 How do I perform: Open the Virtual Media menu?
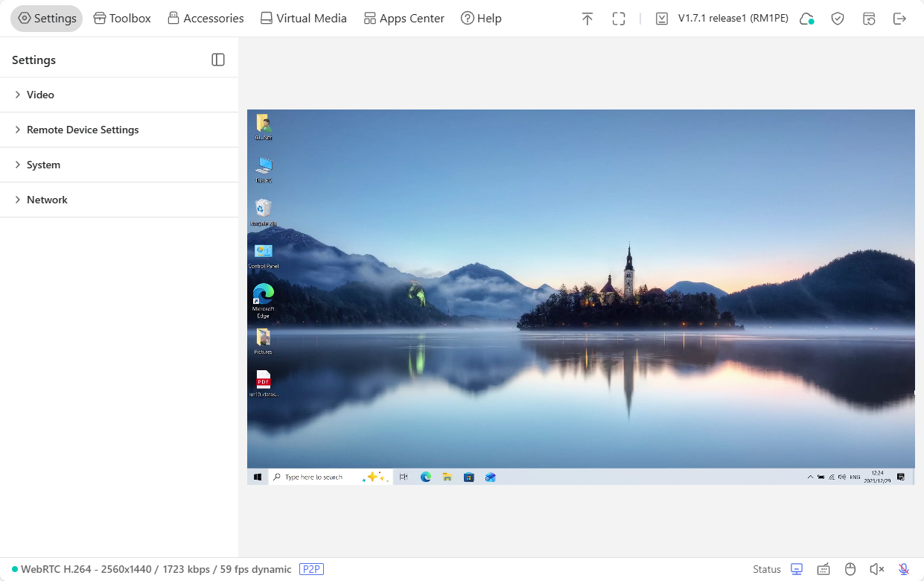coord(303,19)
